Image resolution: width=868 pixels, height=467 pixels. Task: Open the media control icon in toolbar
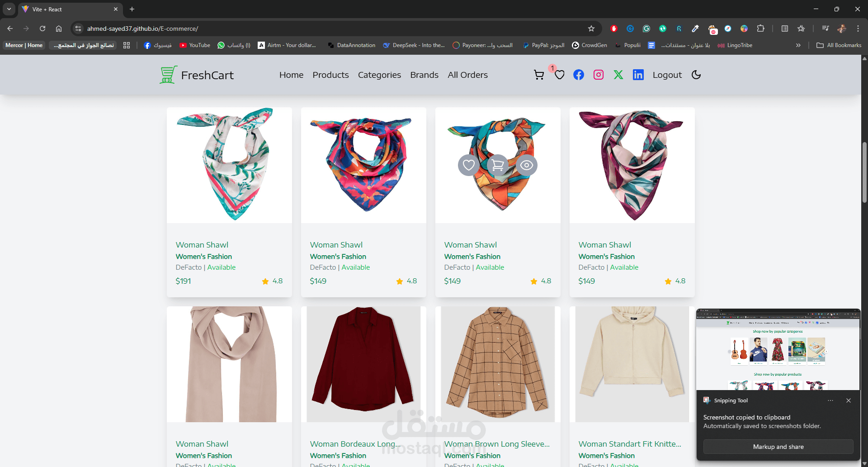(826, 29)
